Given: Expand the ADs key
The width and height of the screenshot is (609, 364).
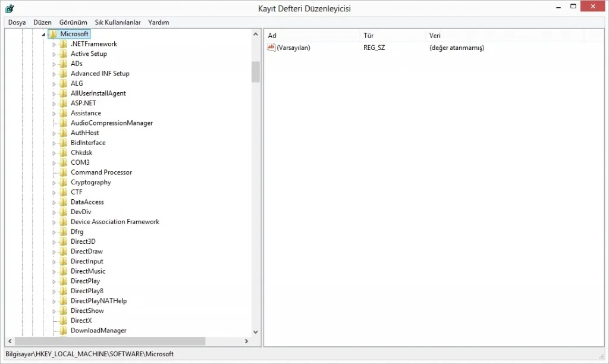Looking at the screenshot, I should click(54, 64).
